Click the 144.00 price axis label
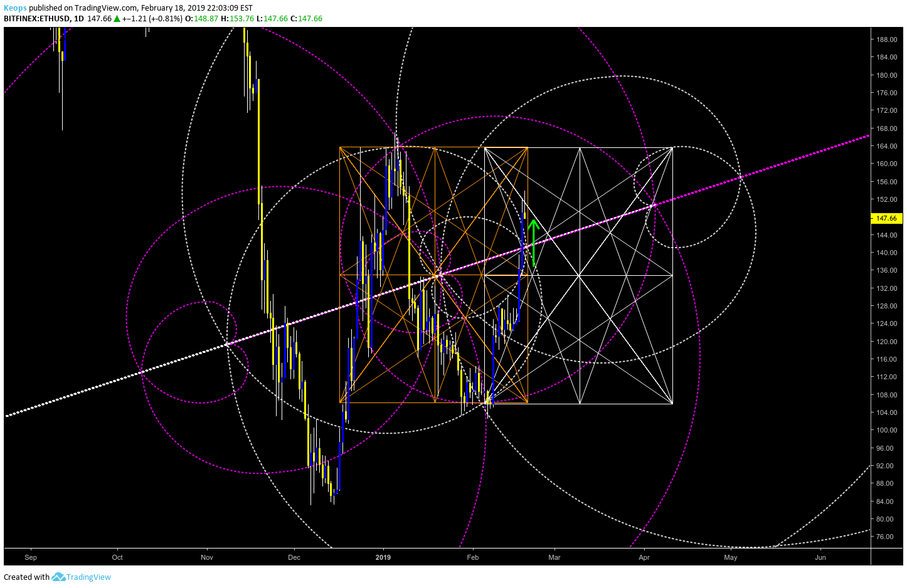This screenshot has width=907, height=588. point(886,235)
